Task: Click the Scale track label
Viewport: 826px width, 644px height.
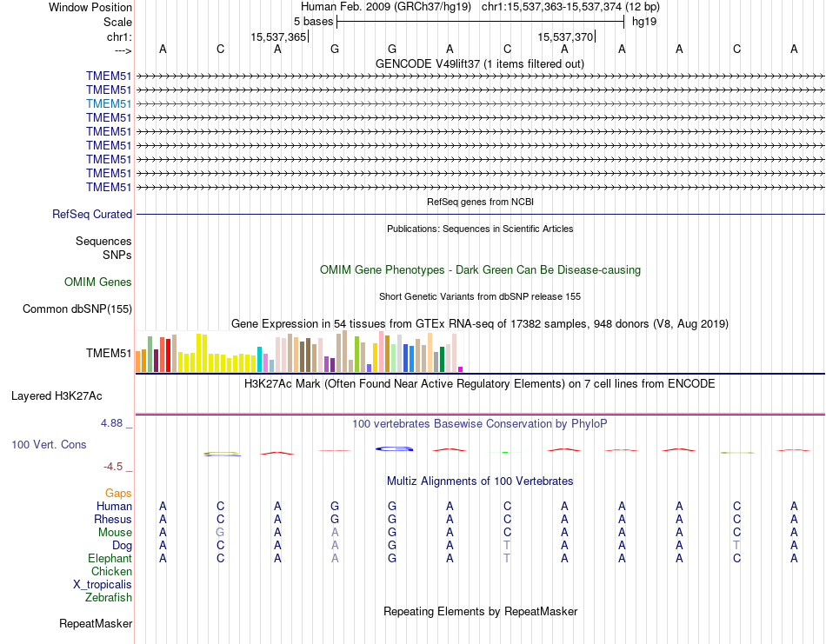Action: pyautogui.click(x=117, y=22)
